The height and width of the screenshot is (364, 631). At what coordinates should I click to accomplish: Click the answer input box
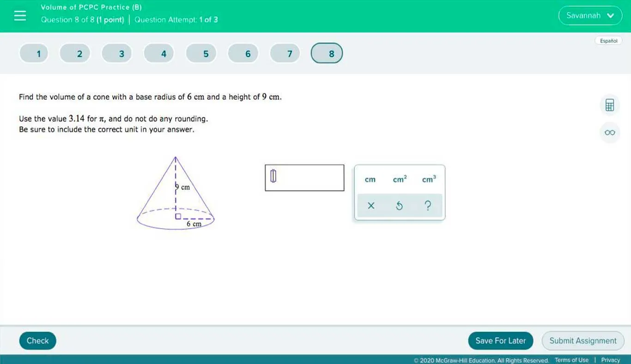304,177
